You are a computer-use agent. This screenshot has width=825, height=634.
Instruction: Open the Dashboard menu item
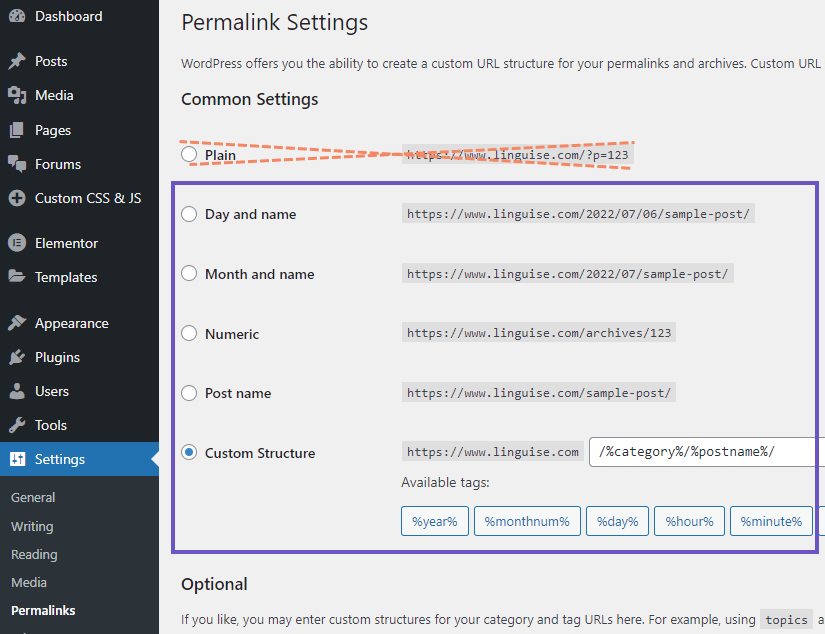pos(68,16)
